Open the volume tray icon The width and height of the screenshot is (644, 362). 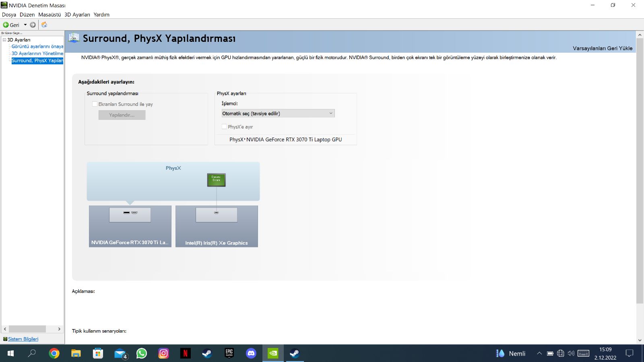[571, 354]
